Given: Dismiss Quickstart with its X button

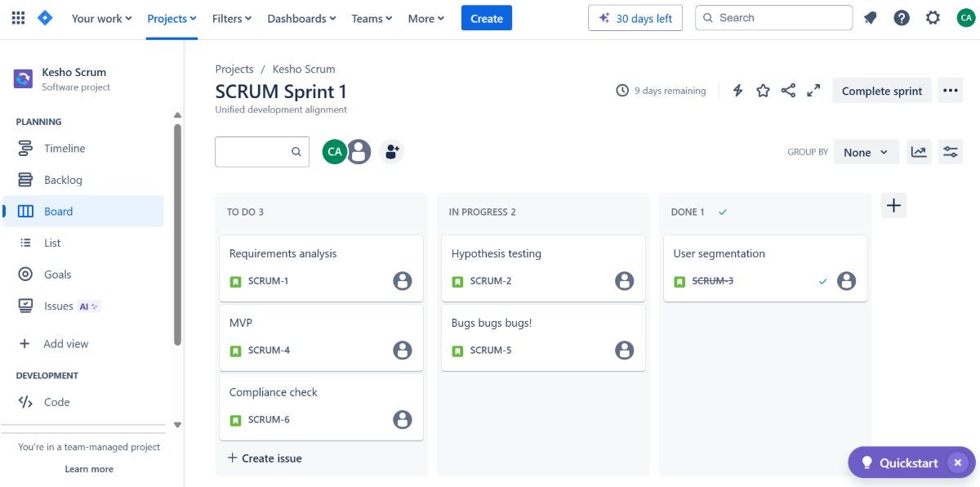Looking at the screenshot, I should coord(958,462).
